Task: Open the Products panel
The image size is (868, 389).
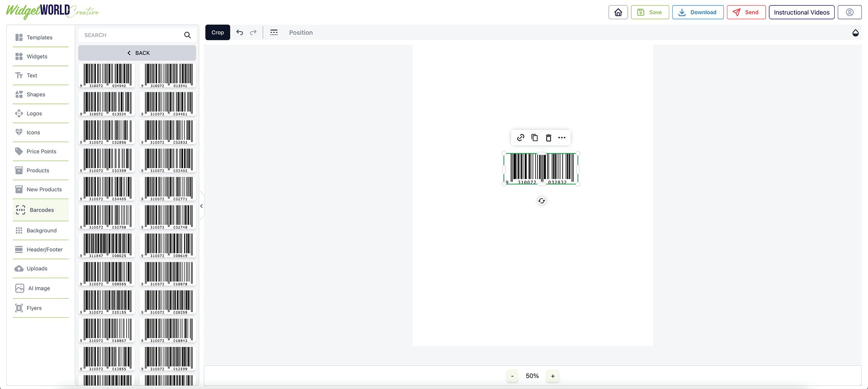Action: 40,170
